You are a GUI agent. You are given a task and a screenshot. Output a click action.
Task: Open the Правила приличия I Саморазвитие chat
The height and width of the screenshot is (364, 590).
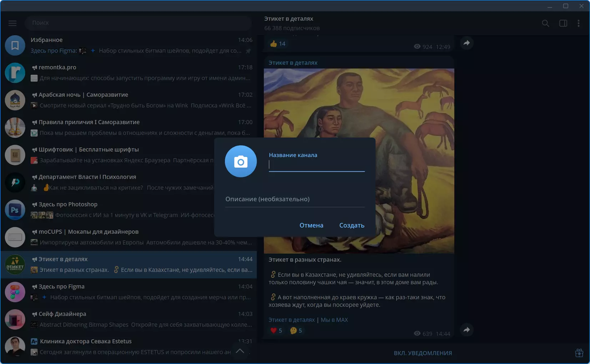point(128,128)
